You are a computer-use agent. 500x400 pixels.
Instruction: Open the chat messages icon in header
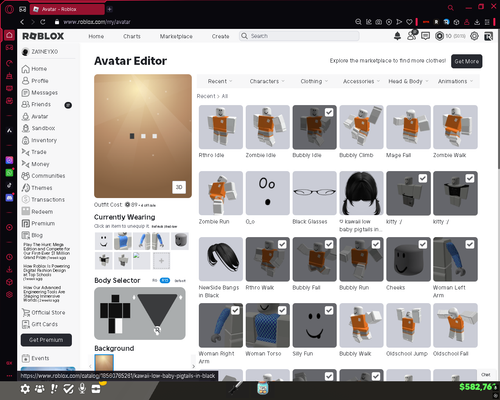click(425, 36)
